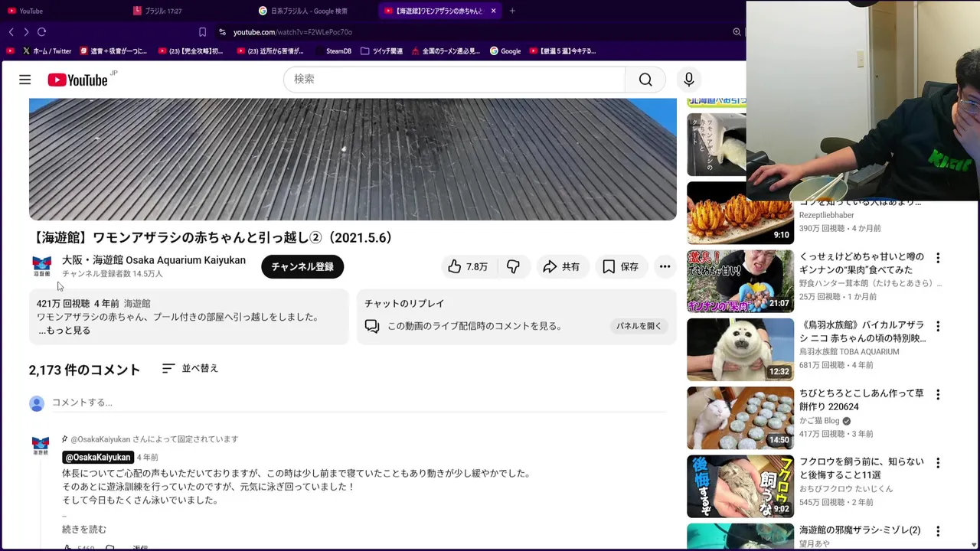Click the pinned comment avatar of OsakaKaiyukan
Image resolution: width=980 pixels, height=551 pixels.
tap(41, 445)
